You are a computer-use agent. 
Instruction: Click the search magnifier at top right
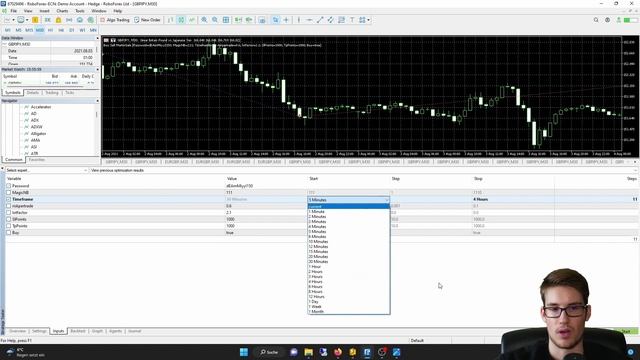coord(596,20)
